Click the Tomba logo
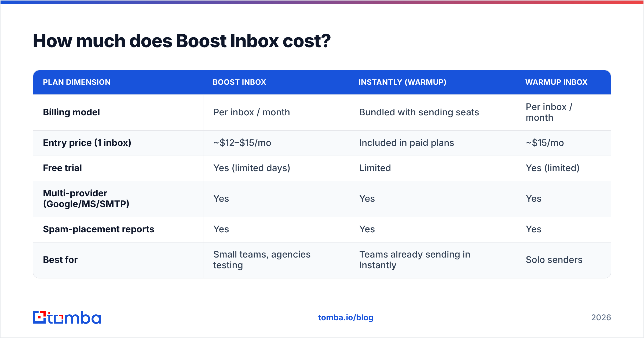This screenshot has width=644, height=338. (67, 317)
